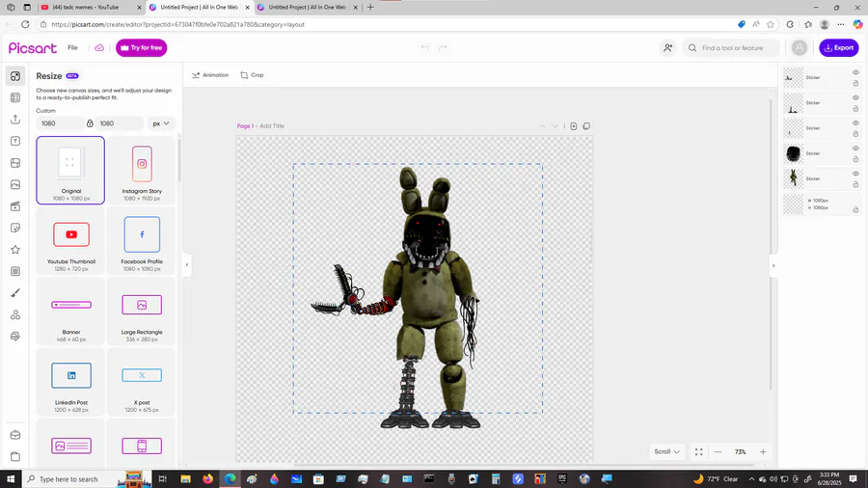Open the Photos icon in left sidebar
This screenshot has width=868, height=488.
15,185
